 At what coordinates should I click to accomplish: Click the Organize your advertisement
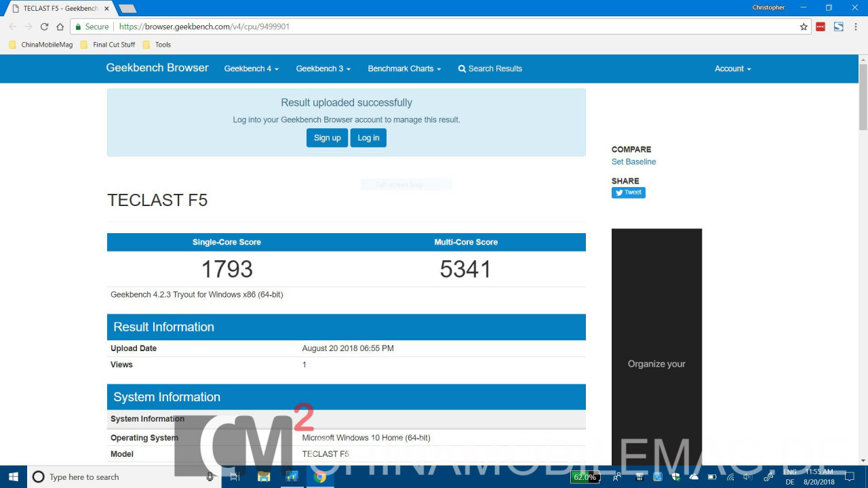coord(656,347)
